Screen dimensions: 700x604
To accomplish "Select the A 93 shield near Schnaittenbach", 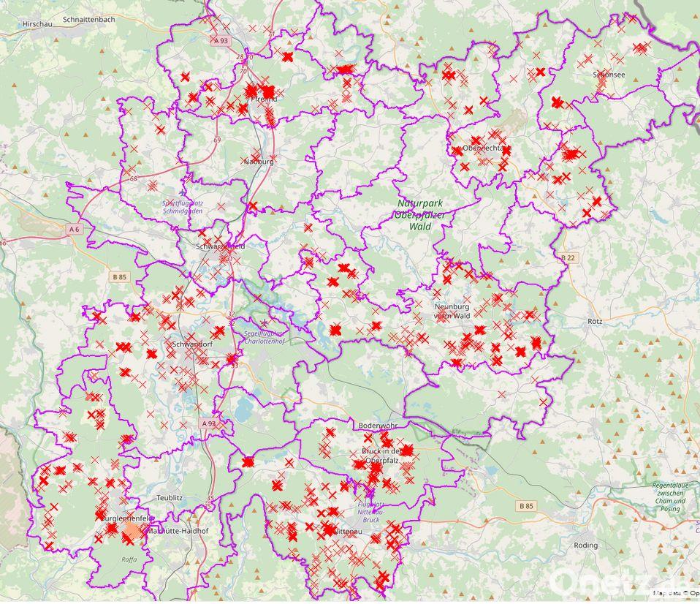I will coord(221,41).
